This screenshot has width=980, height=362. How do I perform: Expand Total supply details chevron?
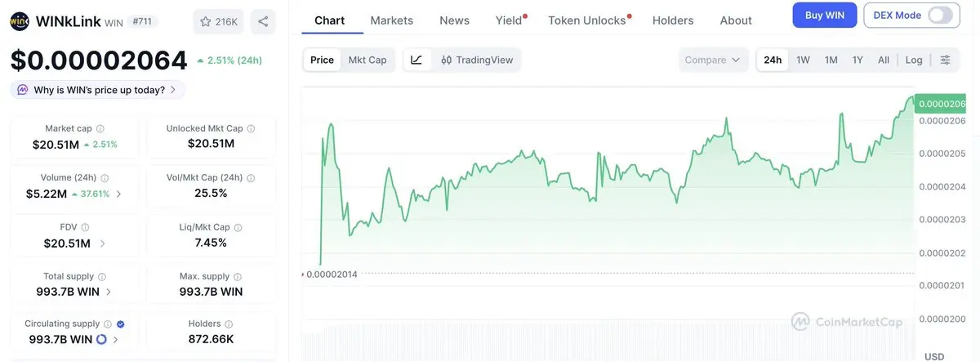point(109,292)
